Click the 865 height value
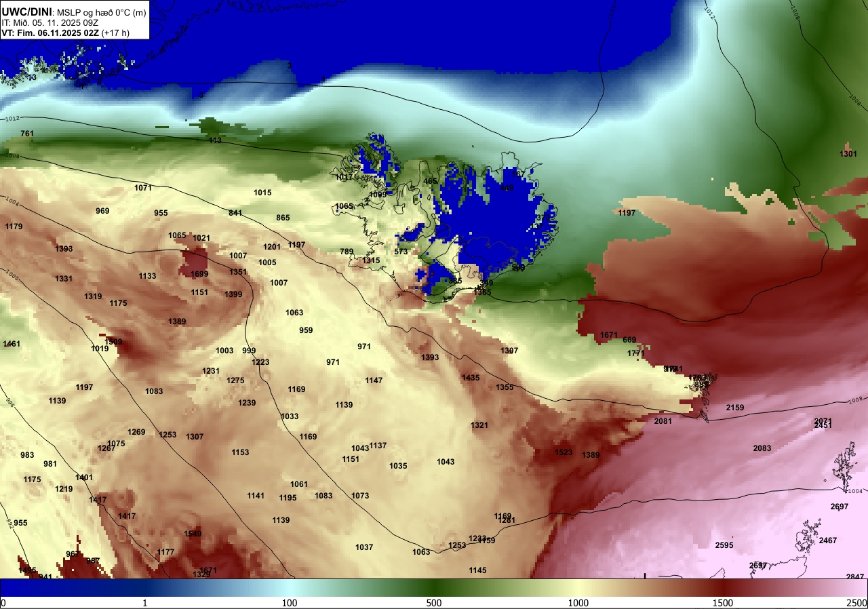868x609 pixels. pyautogui.click(x=283, y=218)
